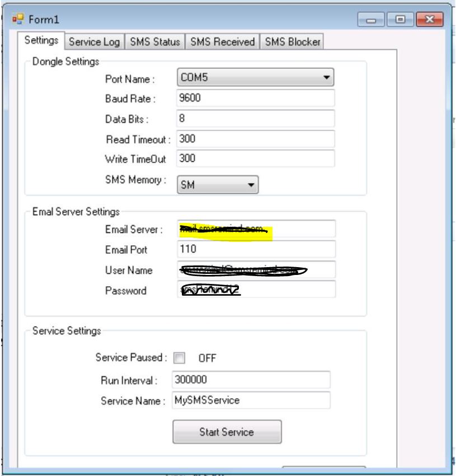456x476 pixels.
Task: Click the Service Name text field
Action: [251, 400]
